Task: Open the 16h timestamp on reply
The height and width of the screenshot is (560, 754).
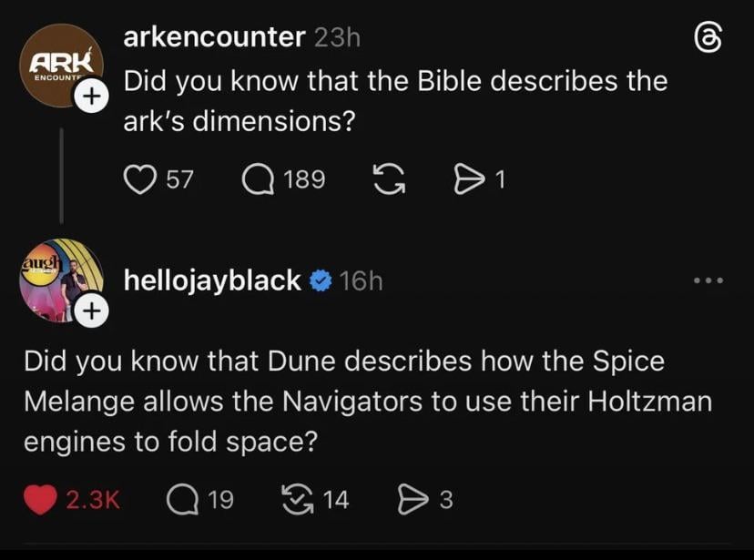Action: point(361,280)
